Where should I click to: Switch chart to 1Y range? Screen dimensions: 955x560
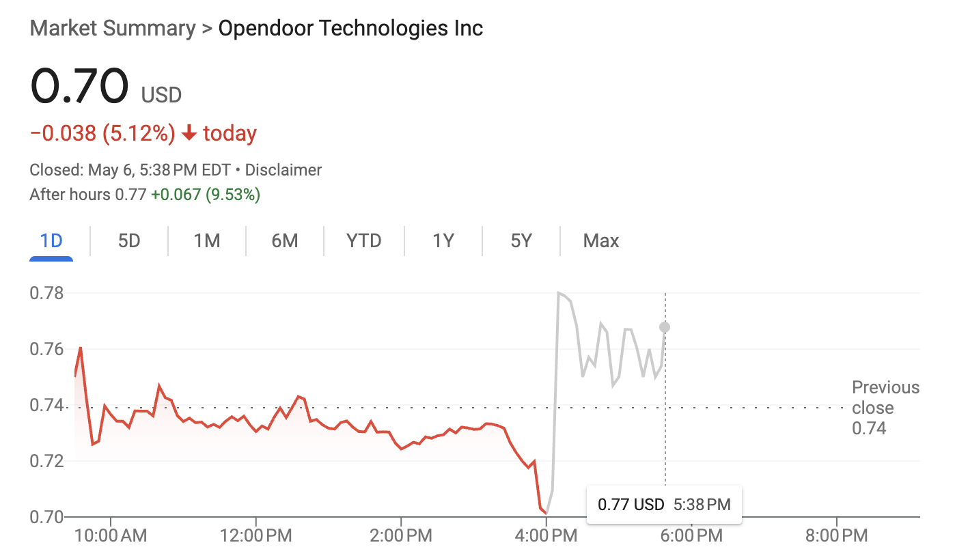click(443, 240)
